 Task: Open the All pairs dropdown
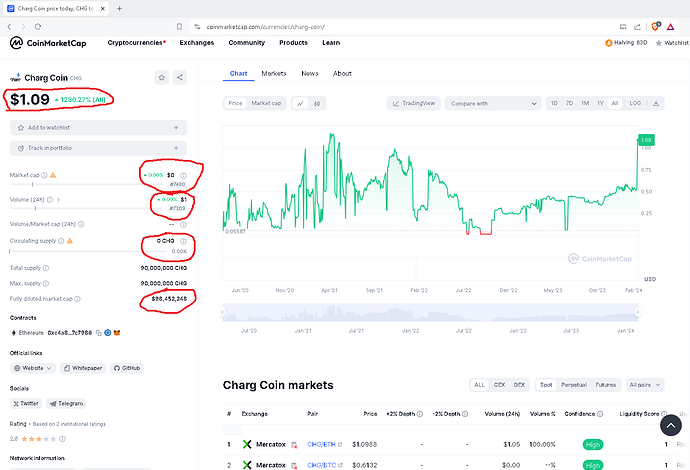tap(645, 385)
